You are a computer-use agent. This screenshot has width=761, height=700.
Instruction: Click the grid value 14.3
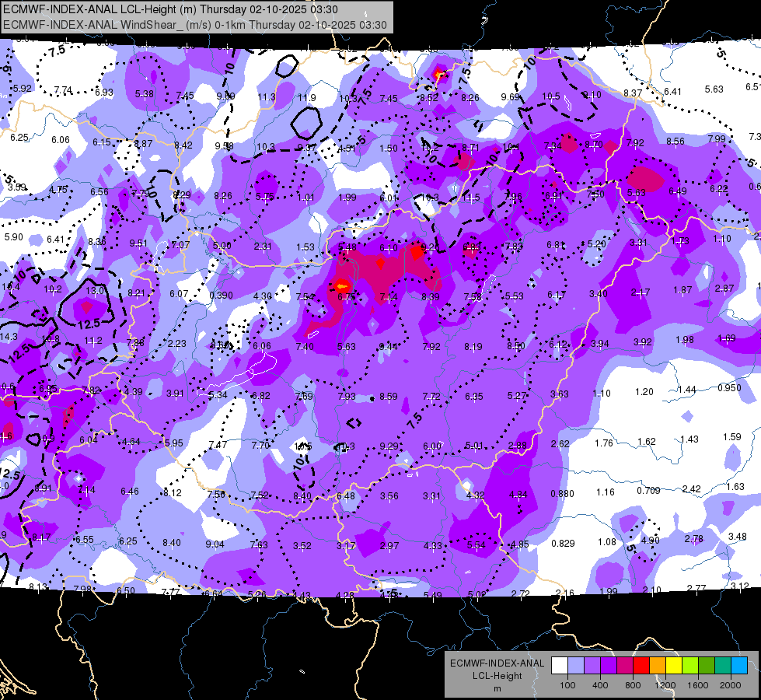click(9, 337)
